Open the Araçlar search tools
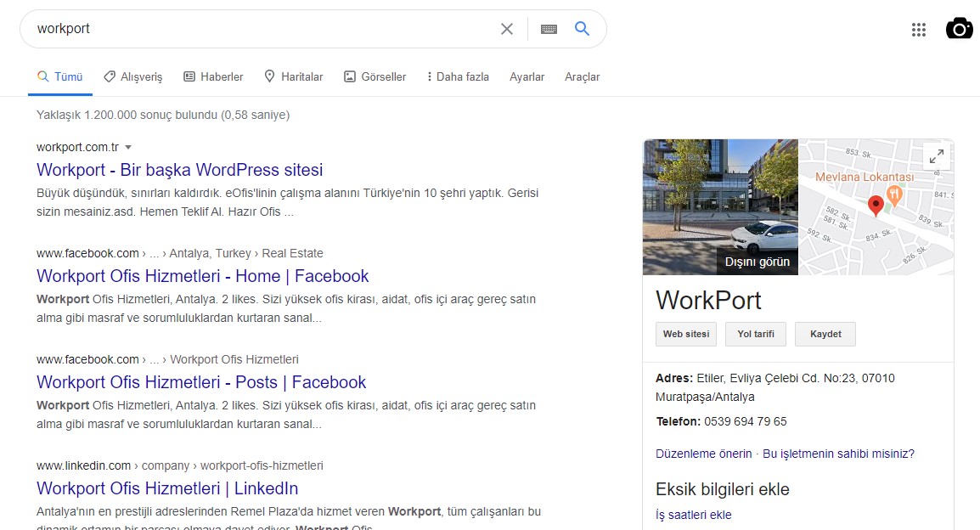980x530 pixels. (x=582, y=77)
